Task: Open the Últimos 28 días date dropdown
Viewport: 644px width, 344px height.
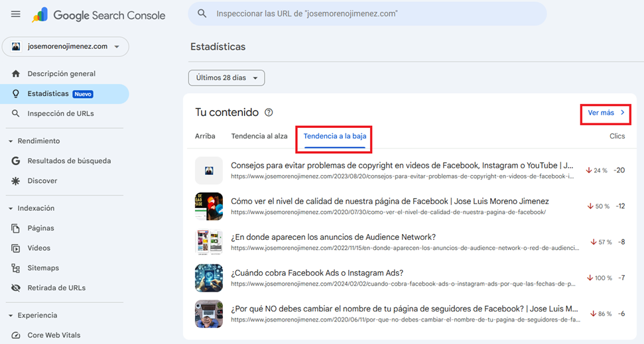Action: [x=226, y=78]
